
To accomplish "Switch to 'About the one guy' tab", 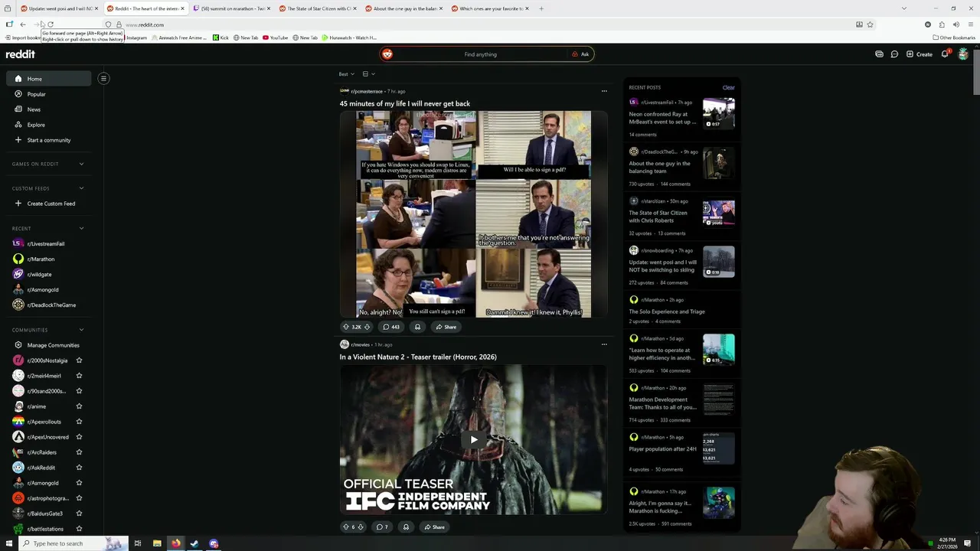I will coord(404,8).
